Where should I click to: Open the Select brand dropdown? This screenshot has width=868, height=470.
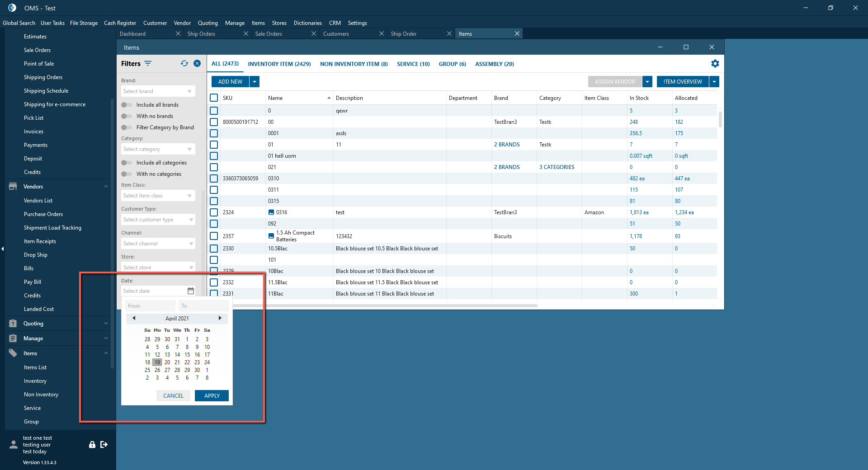(158, 91)
